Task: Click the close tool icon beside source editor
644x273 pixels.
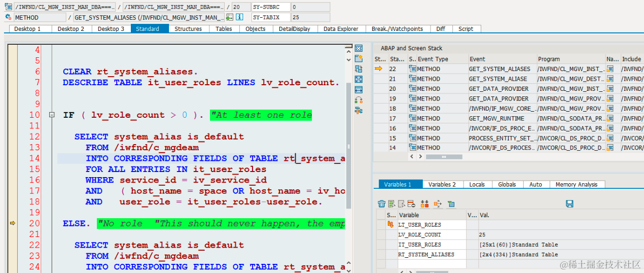Action: pyautogui.click(x=359, y=48)
